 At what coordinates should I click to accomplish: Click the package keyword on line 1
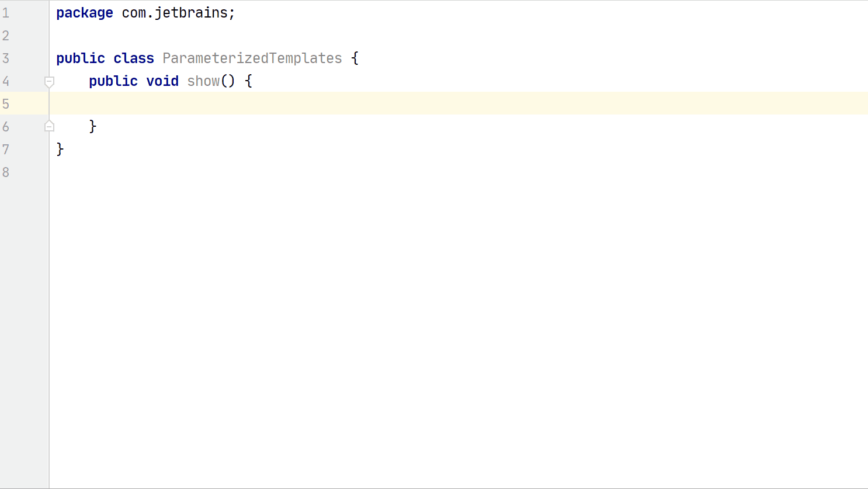pyautogui.click(x=84, y=13)
